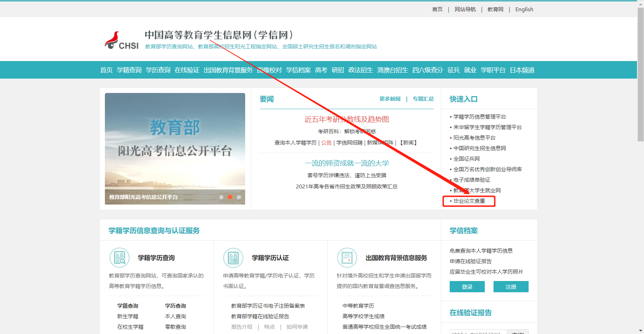Open the red 公告 link
Screen dimensions: 644x334
326,143
